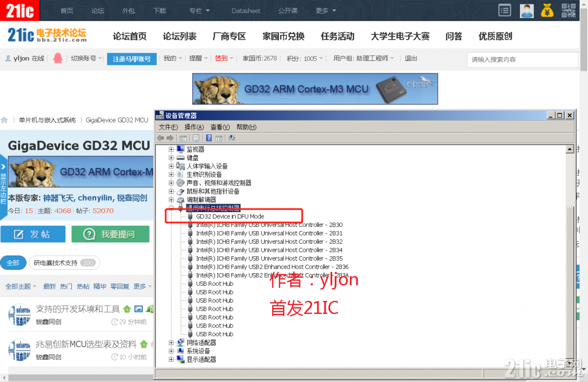Expand the 系统设备 node
Screen dimensions: 588x382
tap(171, 351)
